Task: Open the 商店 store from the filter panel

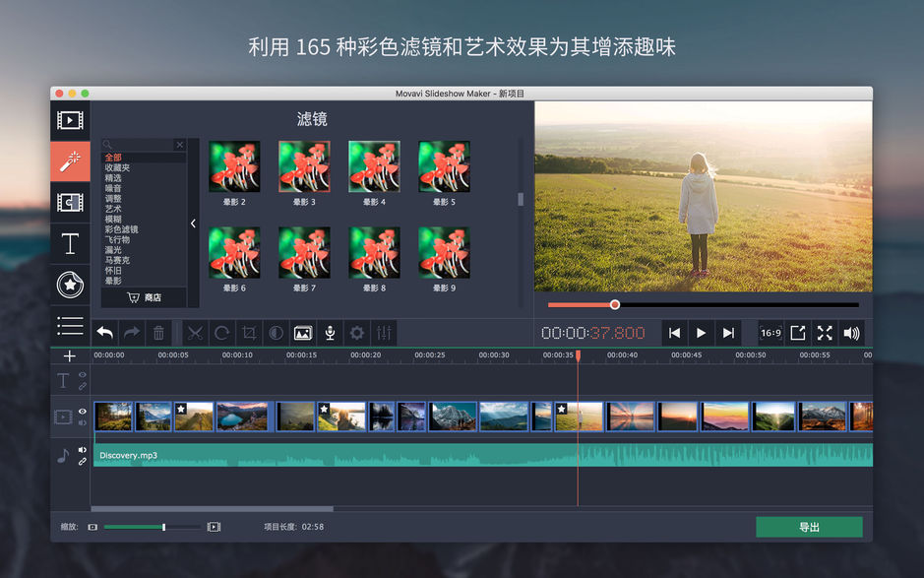Action: coord(143,297)
